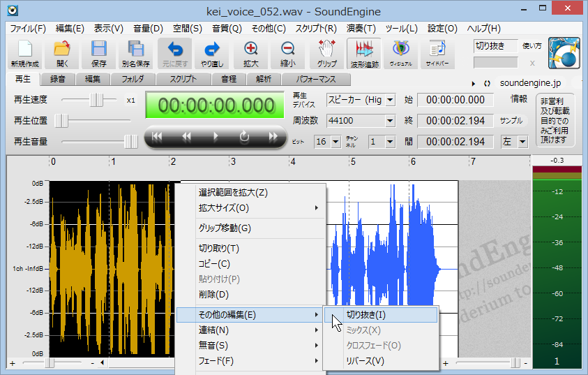588x375 pixels.
Task: Toggle the ヴィジュアル visual display
Action: pos(400,53)
